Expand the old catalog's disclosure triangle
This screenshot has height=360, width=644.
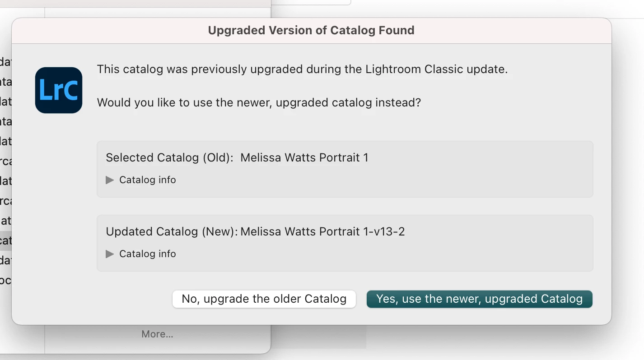coord(110,180)
